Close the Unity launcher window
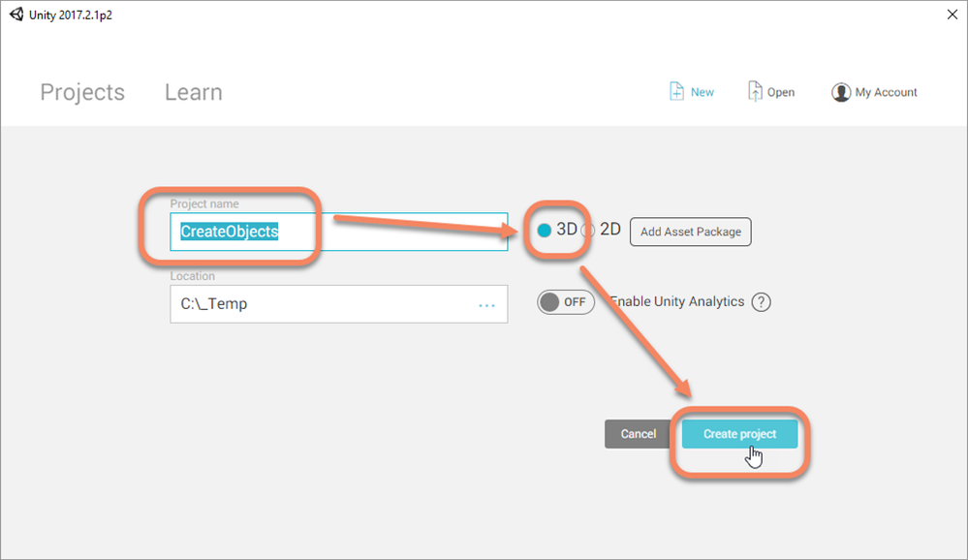 point(952,15)
